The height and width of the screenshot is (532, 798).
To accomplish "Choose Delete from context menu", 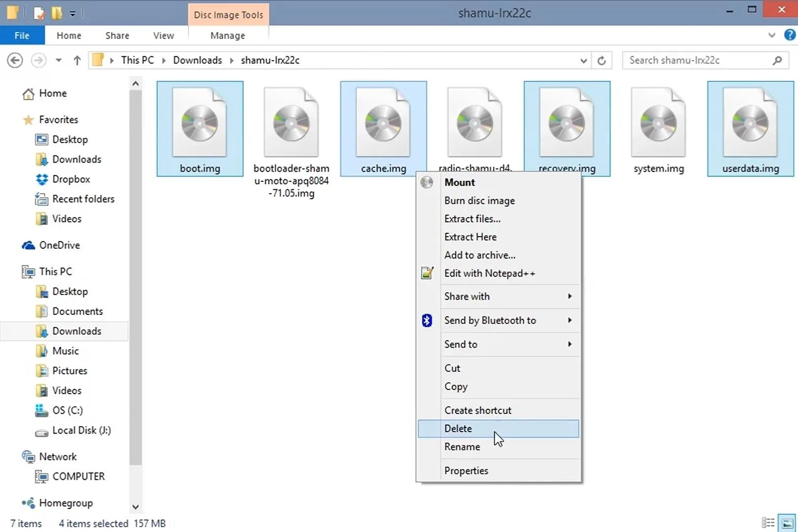I will (498, 429).
